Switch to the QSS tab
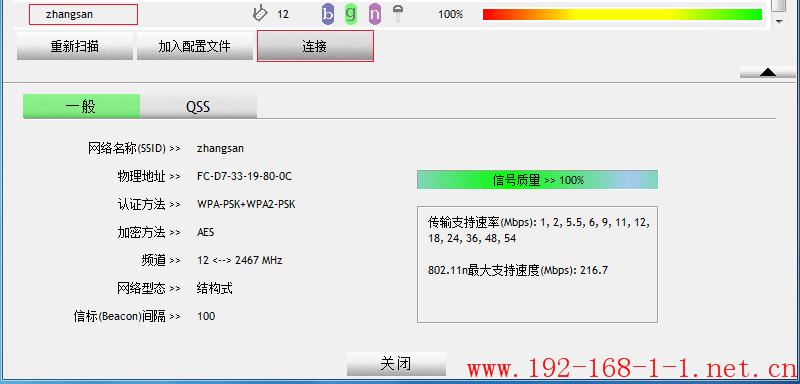800x384 pixels. click(x=198, y=106)
